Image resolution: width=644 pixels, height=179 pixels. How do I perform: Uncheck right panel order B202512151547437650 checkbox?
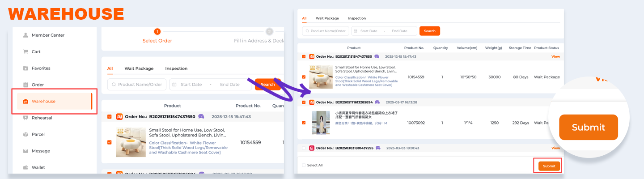pyautogui.click(x=304, y=57)
